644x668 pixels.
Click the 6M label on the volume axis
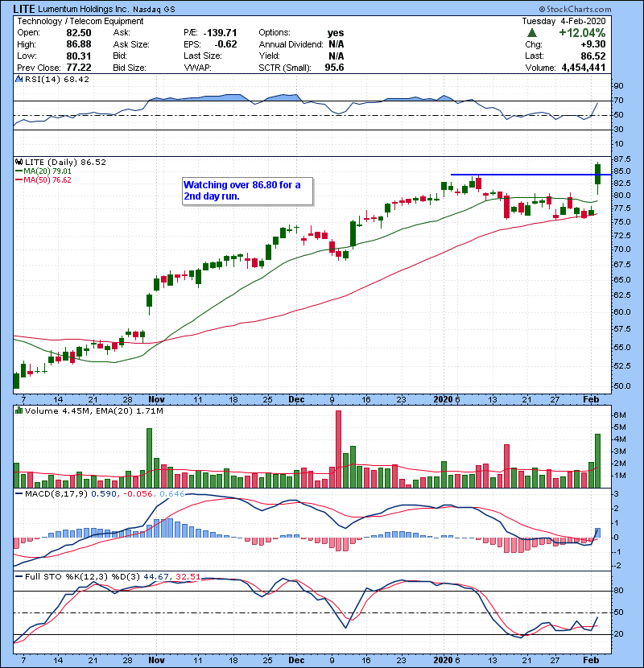pos(620,415)
